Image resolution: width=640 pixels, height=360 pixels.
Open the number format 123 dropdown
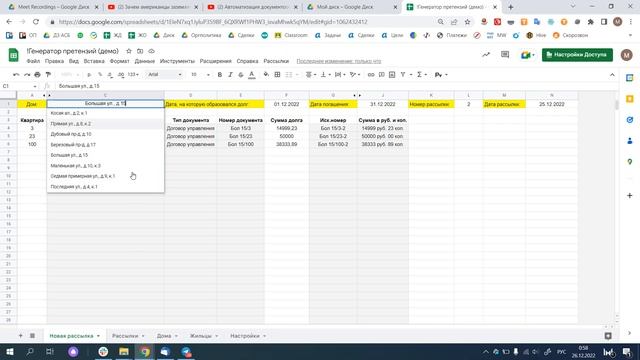(x=133, y=75)
